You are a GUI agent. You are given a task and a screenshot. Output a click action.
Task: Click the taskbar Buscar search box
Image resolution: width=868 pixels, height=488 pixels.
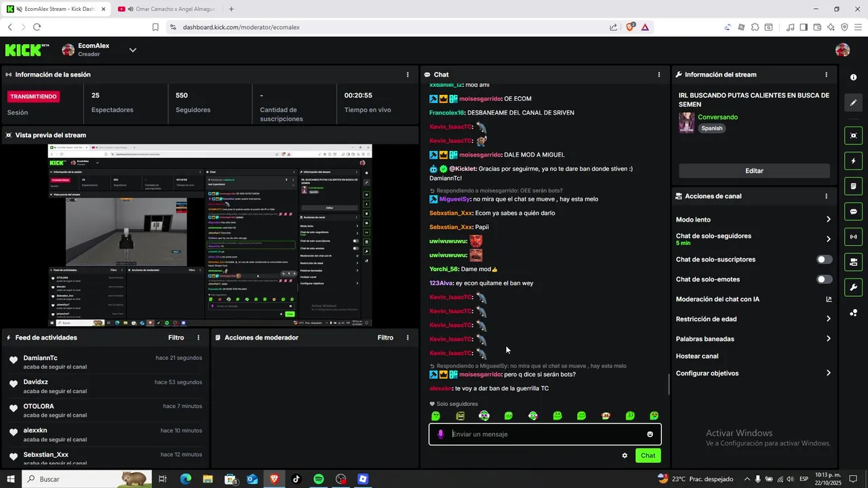pos(87,479)
